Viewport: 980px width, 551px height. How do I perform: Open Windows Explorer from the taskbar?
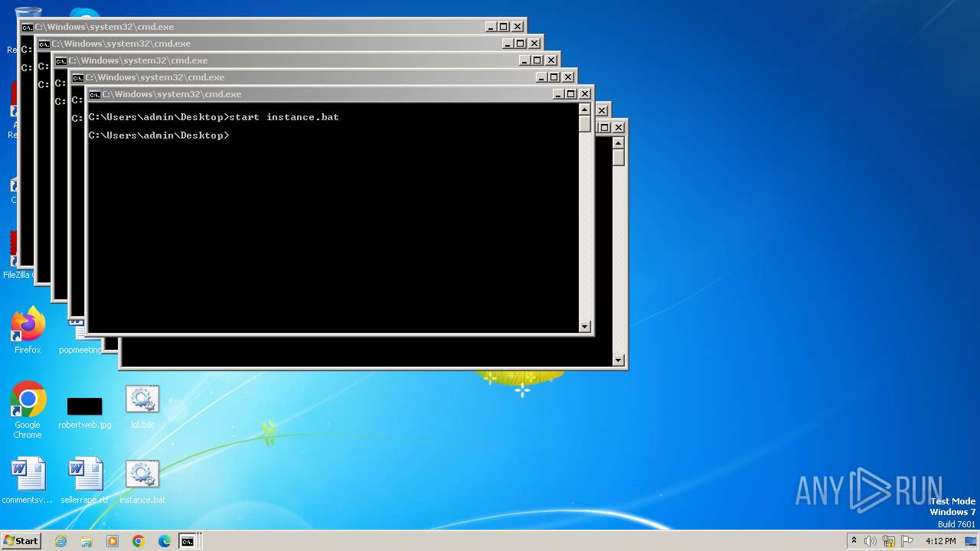tap(87, 541)
